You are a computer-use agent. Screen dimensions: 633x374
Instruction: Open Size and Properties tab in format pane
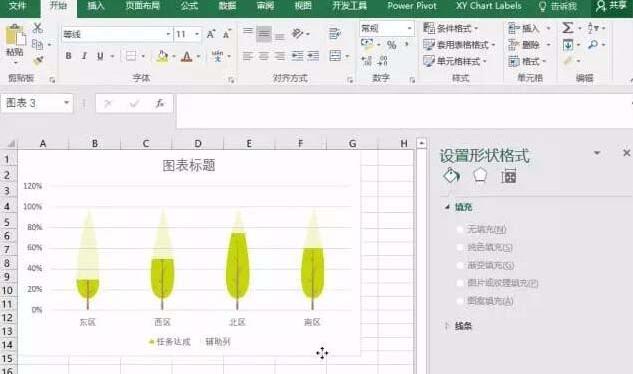click(x=509, y=176)
